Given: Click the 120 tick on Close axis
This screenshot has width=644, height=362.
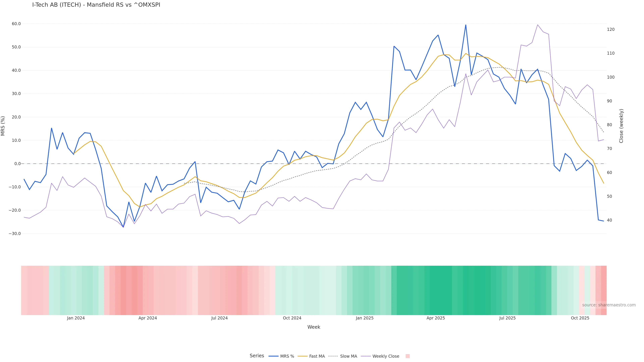Looking at the screenshot, I should pos(611,29).
